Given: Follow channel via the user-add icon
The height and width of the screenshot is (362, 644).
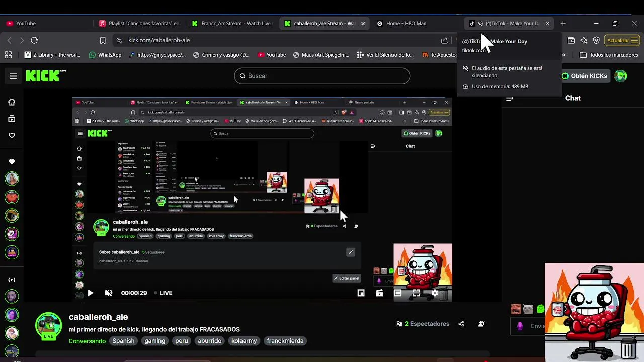Looking at the screenshot, I should point(481,324).
